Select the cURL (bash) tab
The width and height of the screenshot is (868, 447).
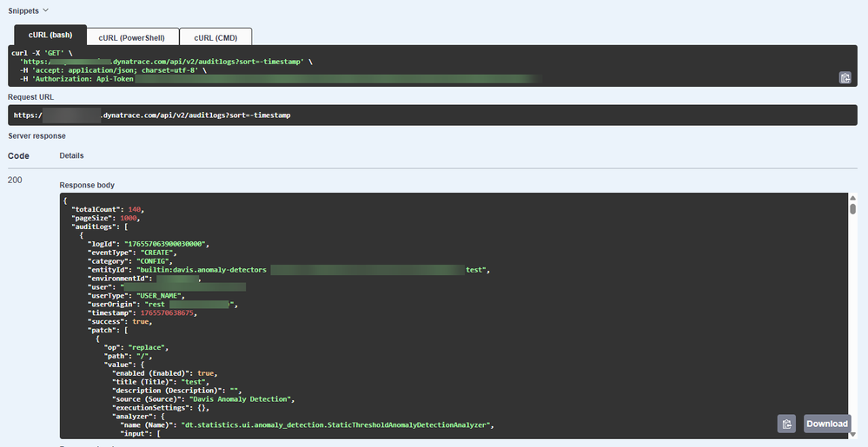pos(50,36)
